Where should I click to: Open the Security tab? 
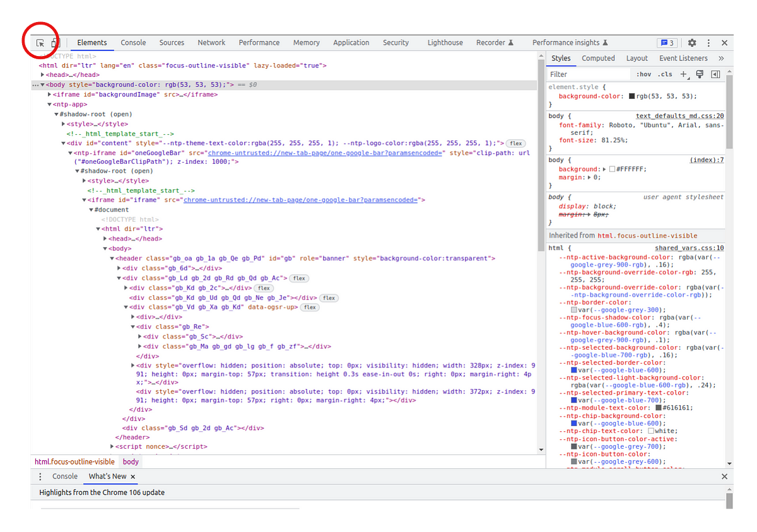[396, 43]
